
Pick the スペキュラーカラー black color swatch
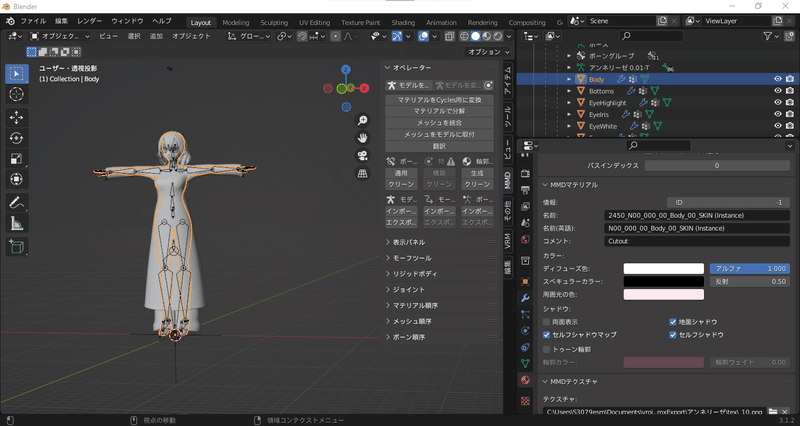[664, 282]
